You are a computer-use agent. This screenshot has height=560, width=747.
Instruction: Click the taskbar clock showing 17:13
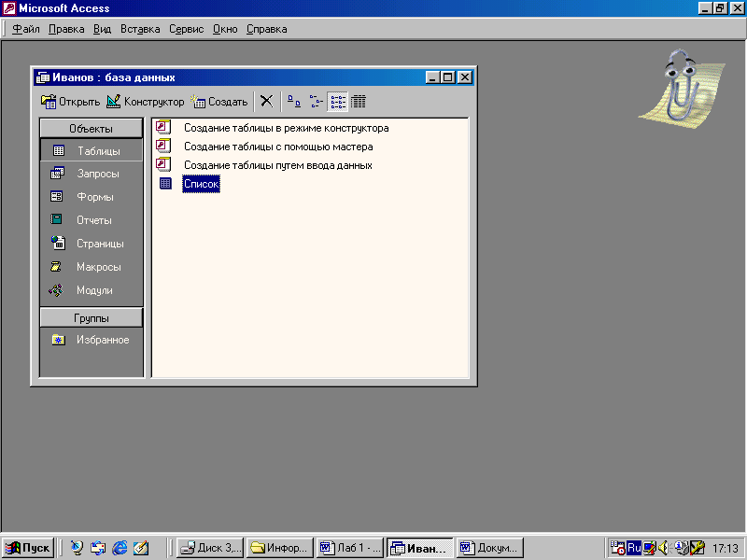pyautogui.click(x=726, y=548)
